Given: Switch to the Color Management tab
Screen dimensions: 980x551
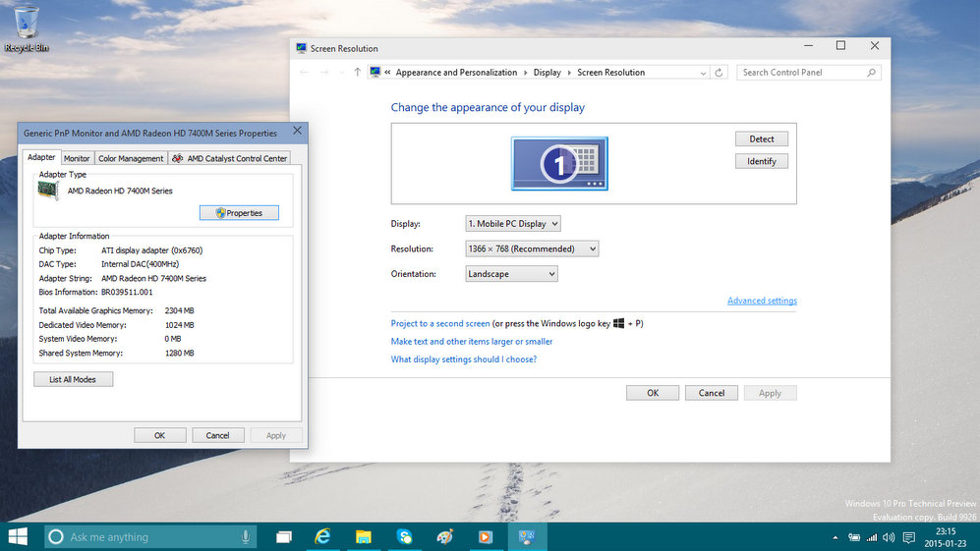Looking at the screenshot, I should click(x=131, y=158).
